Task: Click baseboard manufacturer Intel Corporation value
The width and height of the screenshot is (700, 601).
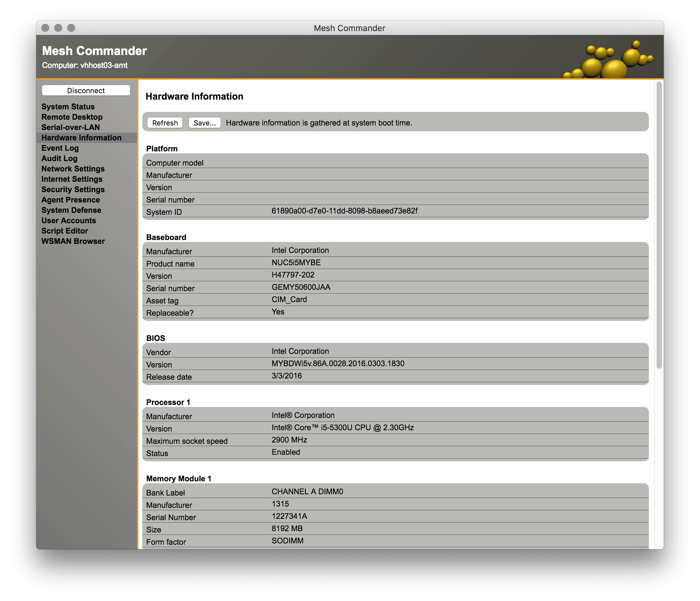Action: tap(300, 250)
